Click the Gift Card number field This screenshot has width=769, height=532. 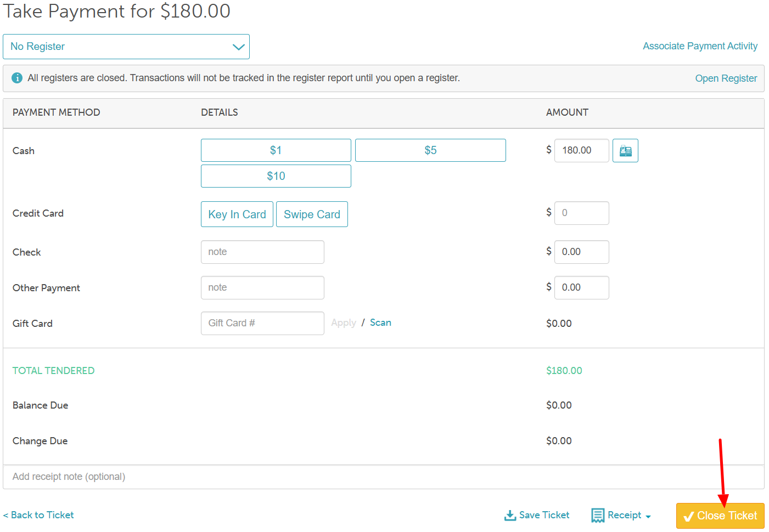(262, 323)
